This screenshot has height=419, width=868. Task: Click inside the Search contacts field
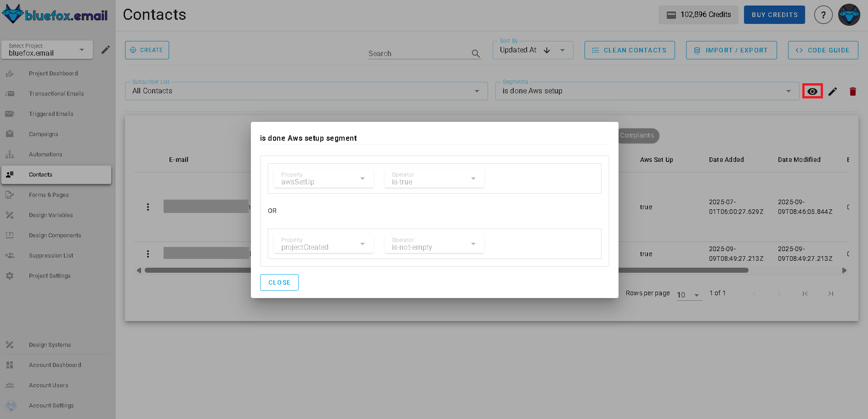[414, 53]
